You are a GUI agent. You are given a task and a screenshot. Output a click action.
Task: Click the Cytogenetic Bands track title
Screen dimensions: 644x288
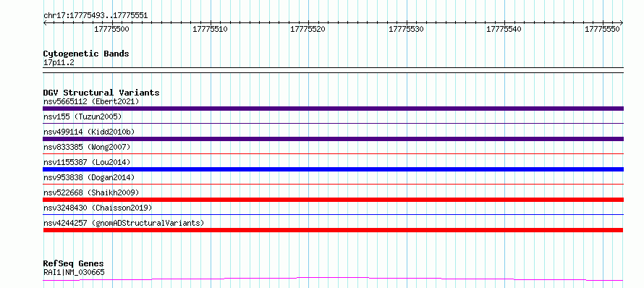(x=86, y=54)
